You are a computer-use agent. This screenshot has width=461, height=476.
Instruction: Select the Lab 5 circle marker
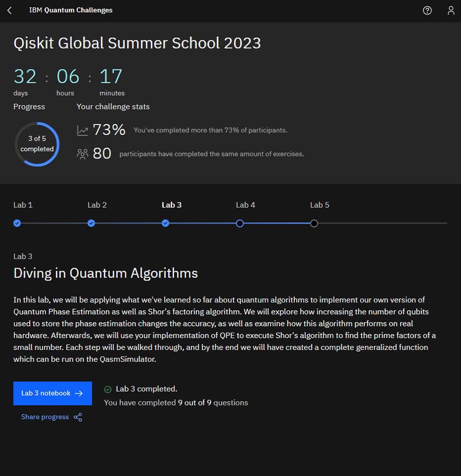click(x=314, y=224)
